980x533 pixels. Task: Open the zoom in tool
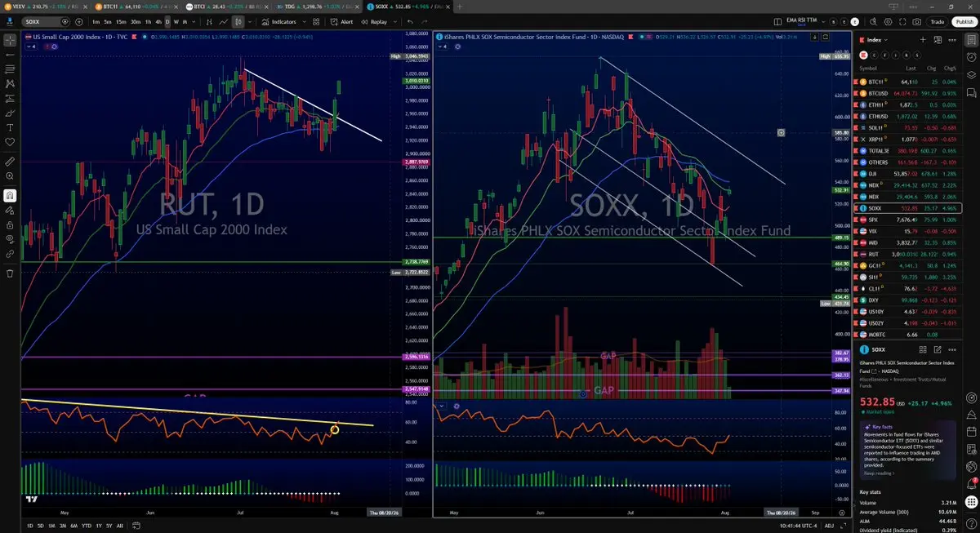[x=10, y=176]
